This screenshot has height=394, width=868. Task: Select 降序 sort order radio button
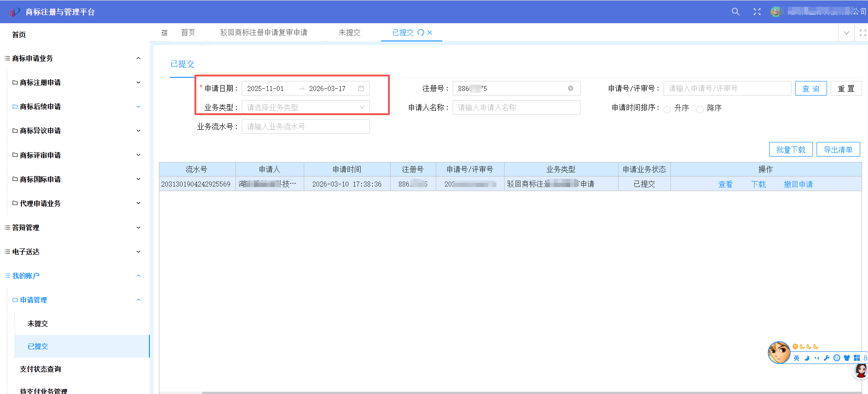(700, 109)
